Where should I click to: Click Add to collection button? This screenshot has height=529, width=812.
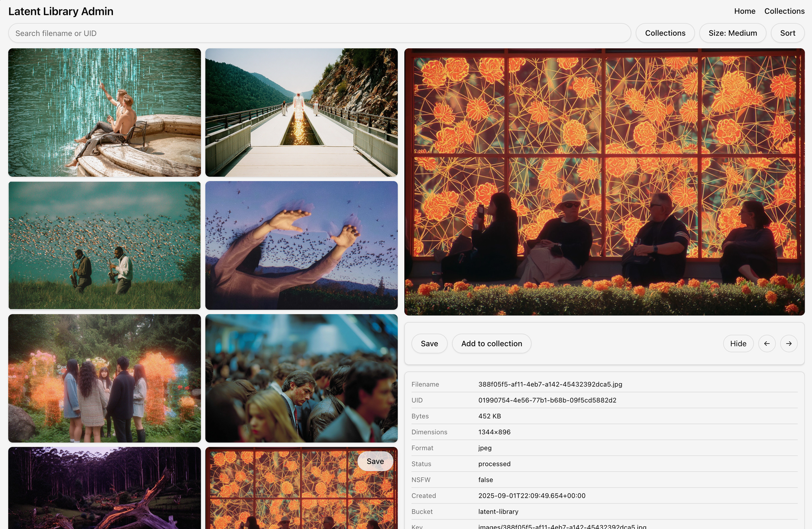[491, 344]
